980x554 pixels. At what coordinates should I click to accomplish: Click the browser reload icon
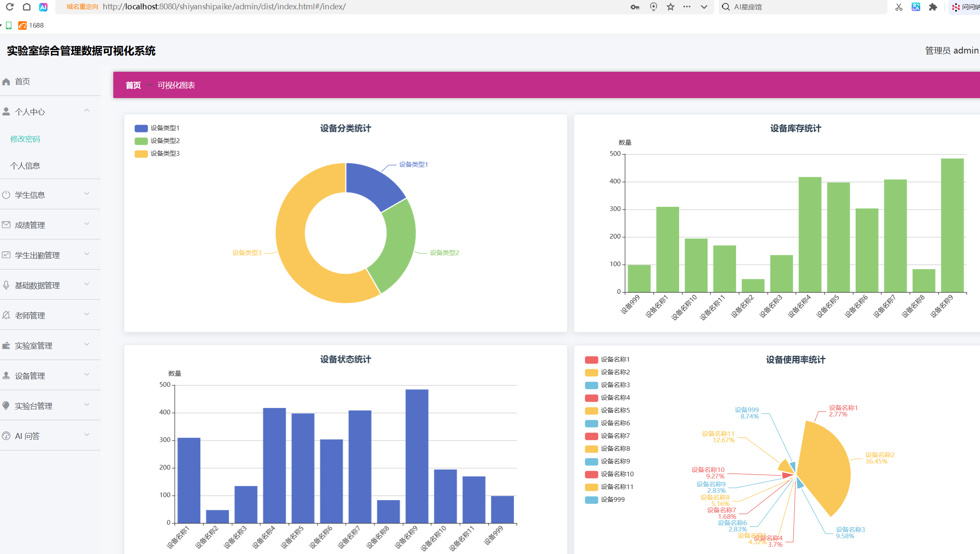coord(10,7)
